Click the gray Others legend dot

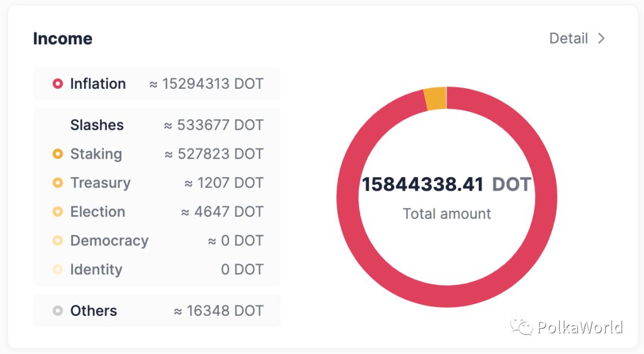58,310
